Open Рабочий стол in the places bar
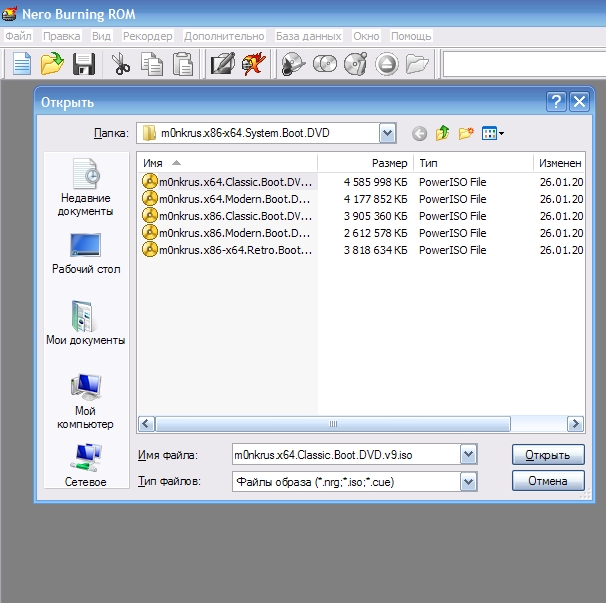The height and width of the screenshot is (603, 606). coord(86,254)
